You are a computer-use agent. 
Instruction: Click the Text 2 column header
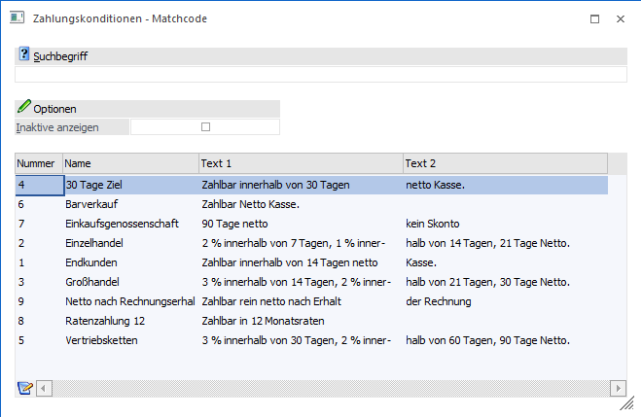(504, 163)
